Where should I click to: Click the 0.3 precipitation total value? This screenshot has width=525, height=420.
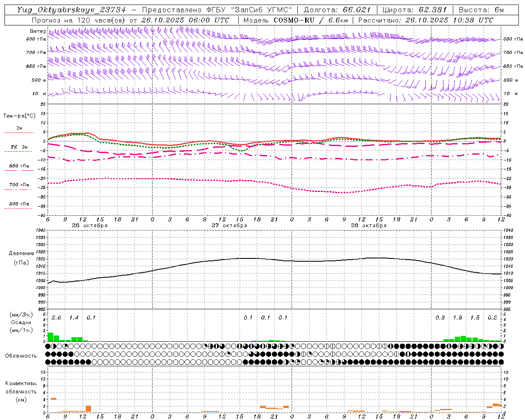point(440,318)
